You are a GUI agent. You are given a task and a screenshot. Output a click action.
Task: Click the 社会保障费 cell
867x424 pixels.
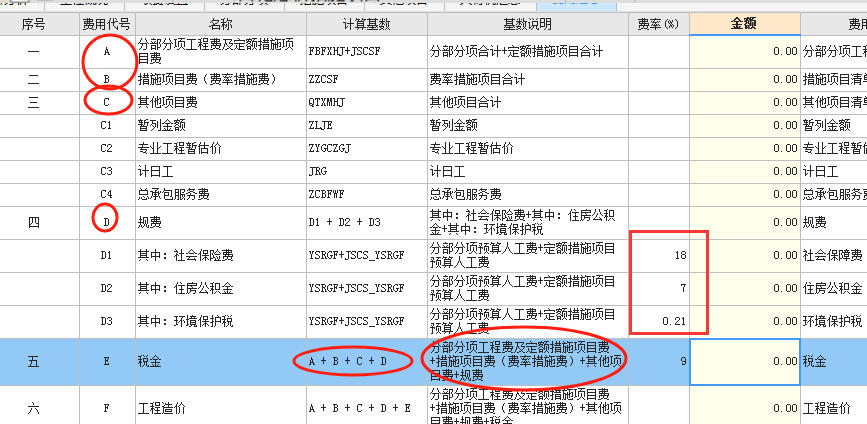coord(834,255)
